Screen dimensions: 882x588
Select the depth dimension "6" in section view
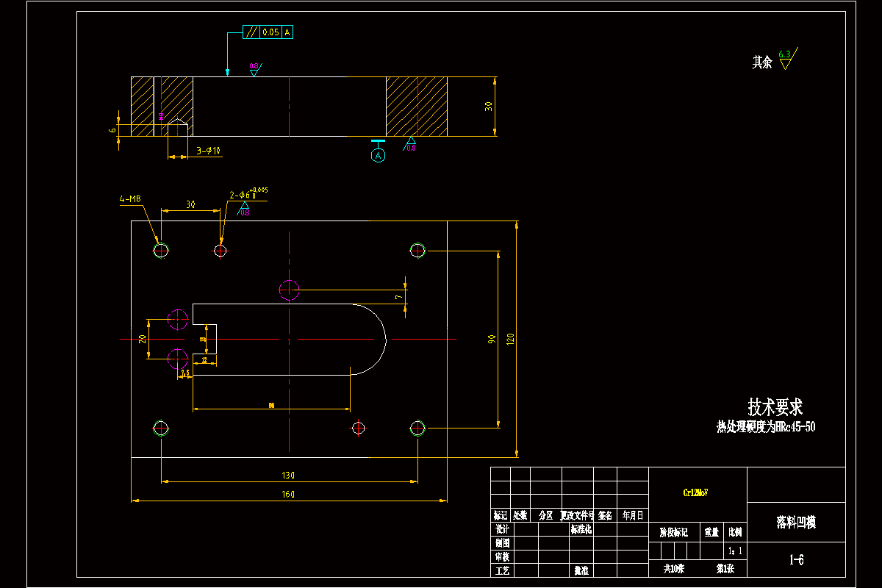[112, 129]
